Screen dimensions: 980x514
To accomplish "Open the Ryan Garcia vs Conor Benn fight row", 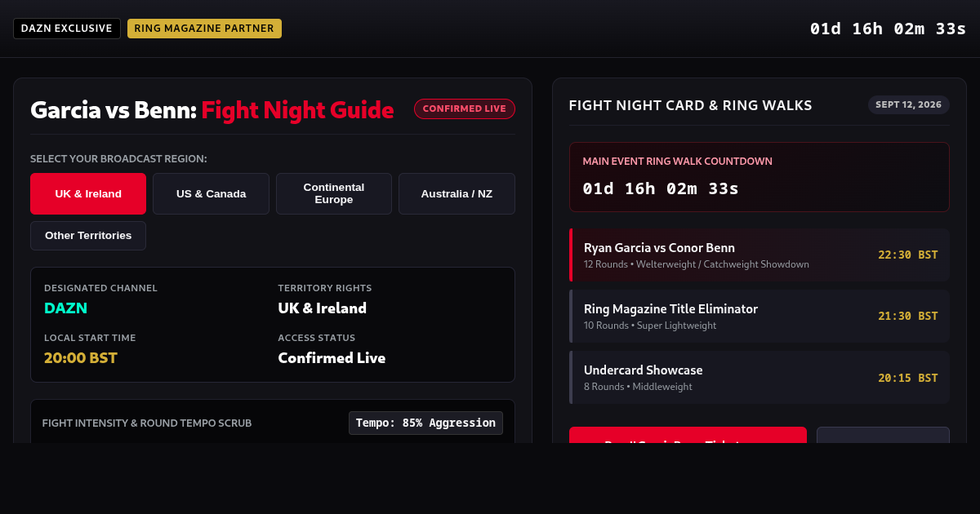I will 759,255.
